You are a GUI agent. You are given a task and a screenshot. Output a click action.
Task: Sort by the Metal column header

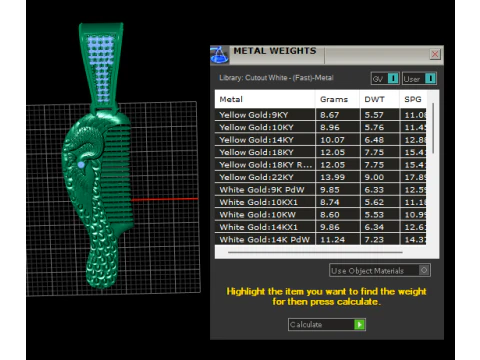point(265,99)
